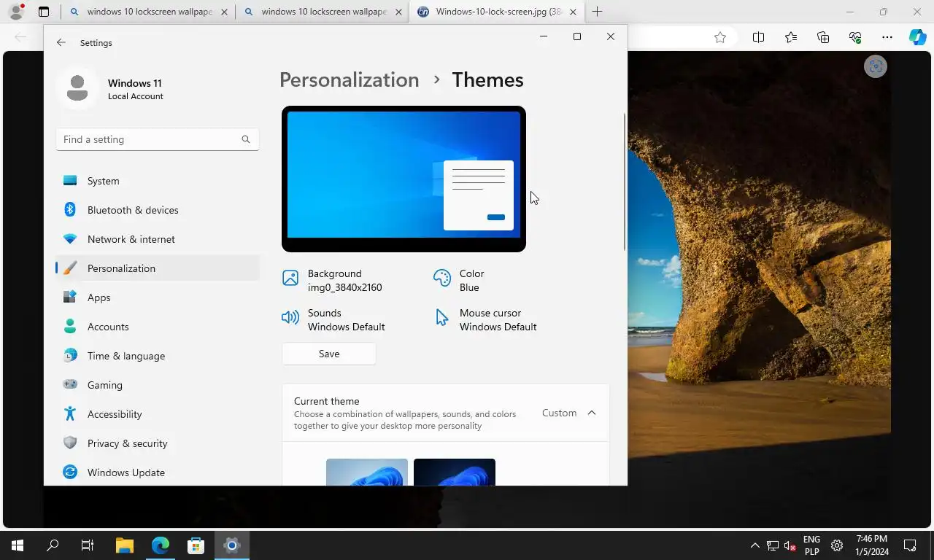934x560 pixels.
Task: Click Settings app taskbar icon
Action: tap(231, 545)
